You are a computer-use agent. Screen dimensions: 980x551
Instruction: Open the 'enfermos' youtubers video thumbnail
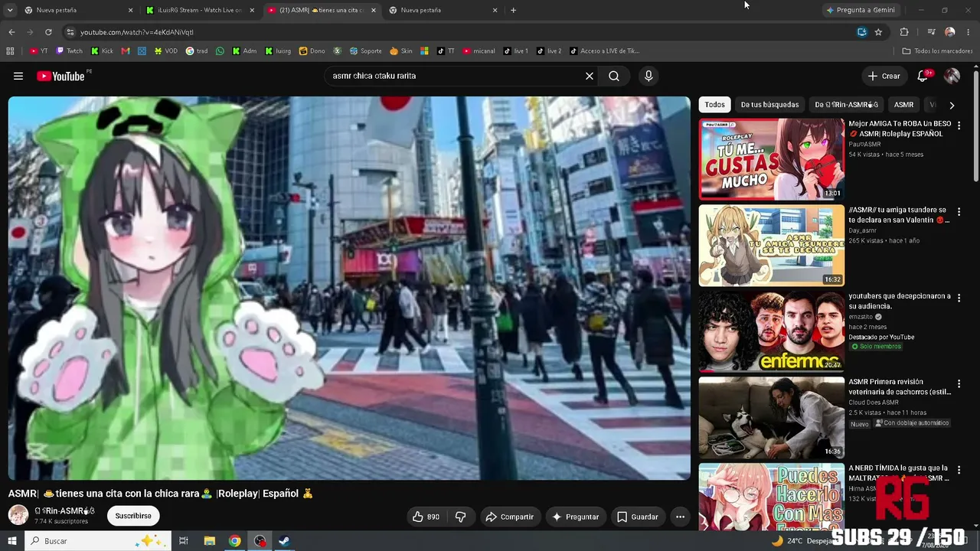pos(771,332)
